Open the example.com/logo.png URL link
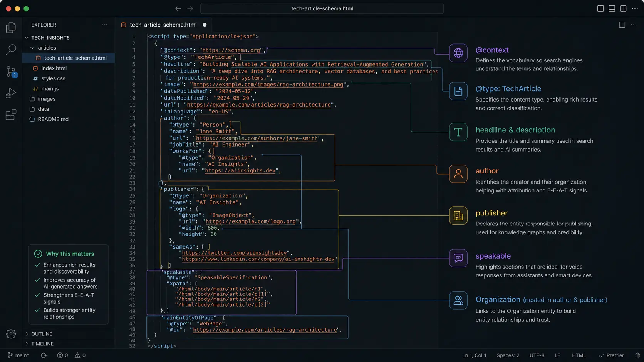The height and width of the screenshot is (362, 644). click(x=251, y=222)
